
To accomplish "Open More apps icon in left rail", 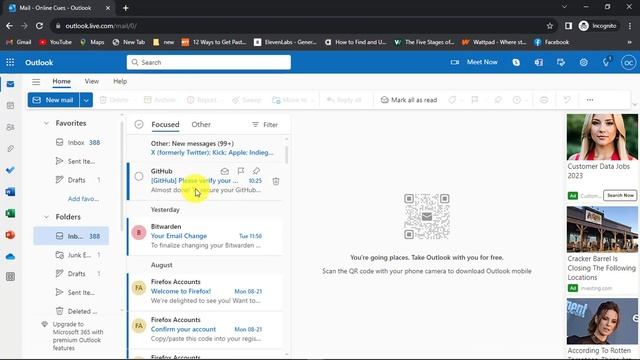I will (11, 277).
